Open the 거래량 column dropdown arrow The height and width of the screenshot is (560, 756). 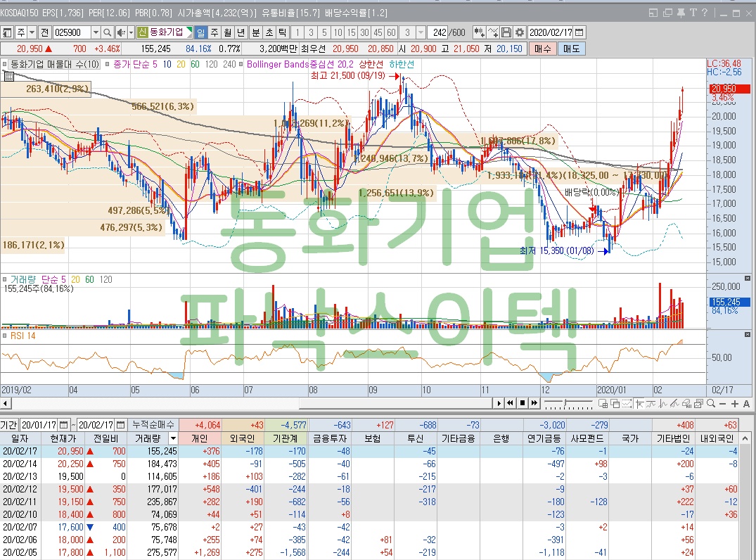tap(173, 438)
